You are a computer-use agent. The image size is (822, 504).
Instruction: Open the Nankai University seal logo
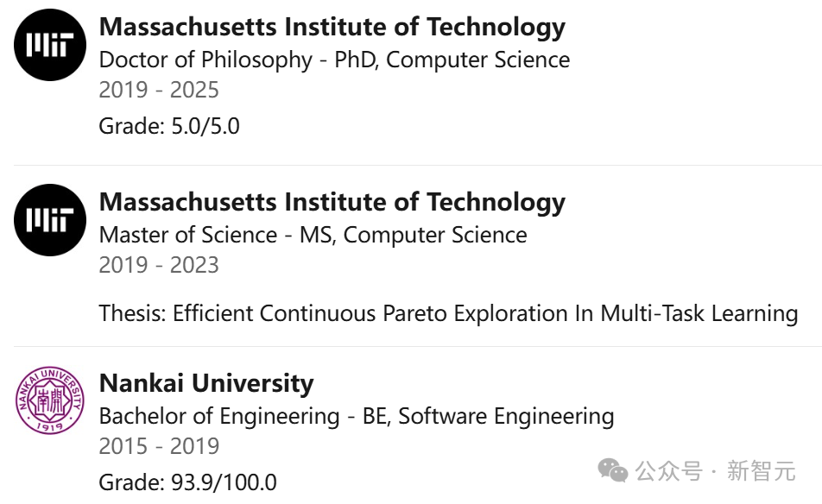coord(50,400)
